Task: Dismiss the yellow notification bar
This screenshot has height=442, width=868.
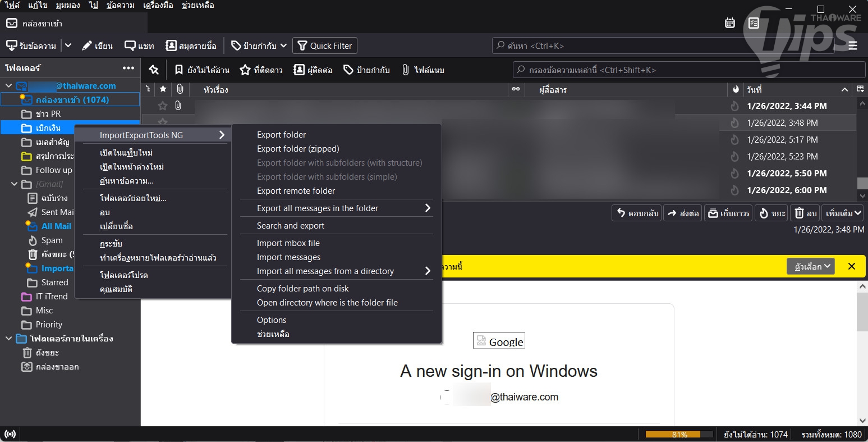Action: [852, 266]
